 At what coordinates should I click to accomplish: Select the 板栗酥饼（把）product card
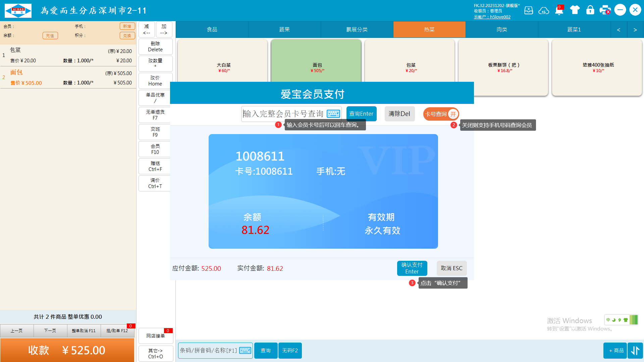(x=503, y=68)
